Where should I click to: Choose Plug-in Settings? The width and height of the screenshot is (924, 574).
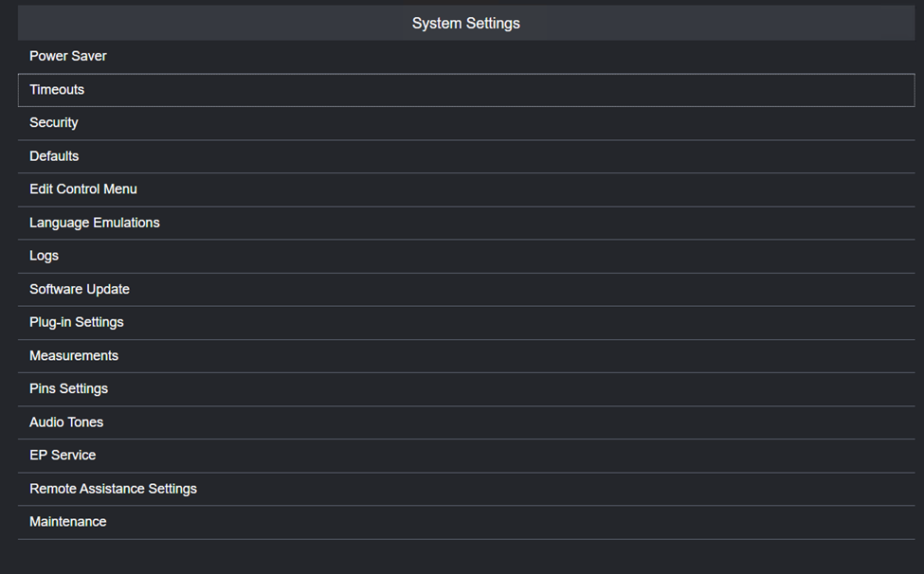pos(77,322)
